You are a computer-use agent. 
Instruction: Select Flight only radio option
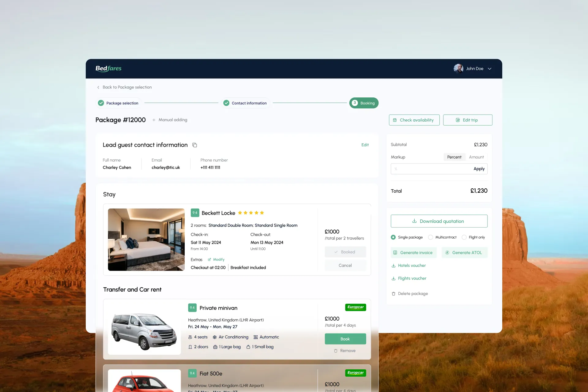tap(464, 237)
